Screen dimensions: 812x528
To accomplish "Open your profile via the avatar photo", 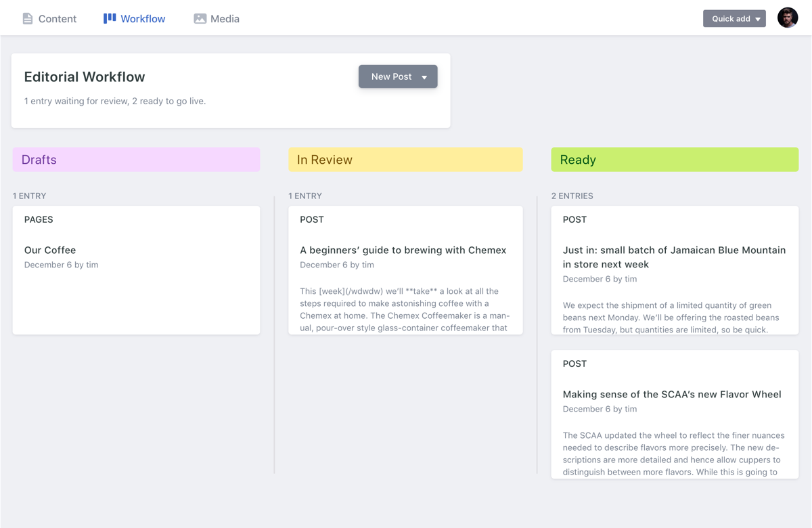I will click(x=787, y=18).
